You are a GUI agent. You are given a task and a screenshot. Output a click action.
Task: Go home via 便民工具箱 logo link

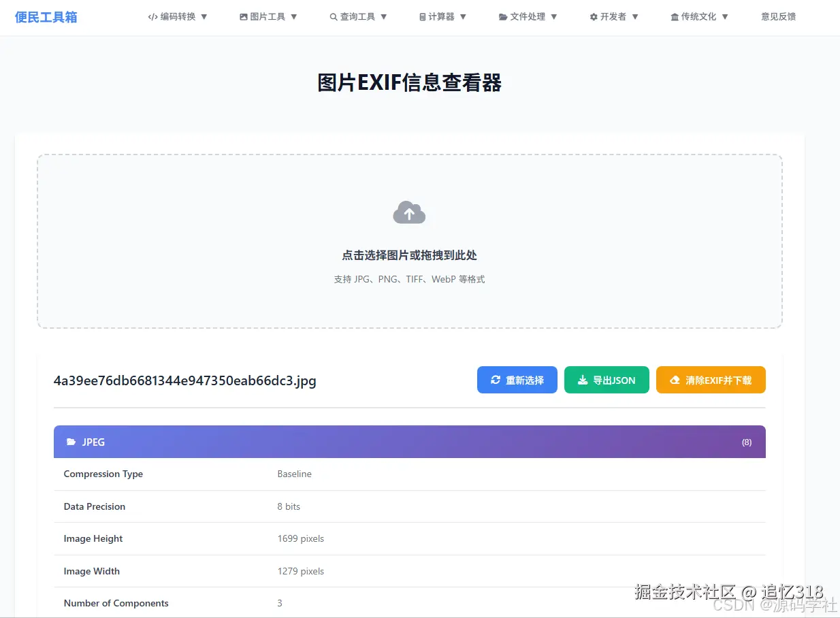pyautogui.click(x=46, y=16)
